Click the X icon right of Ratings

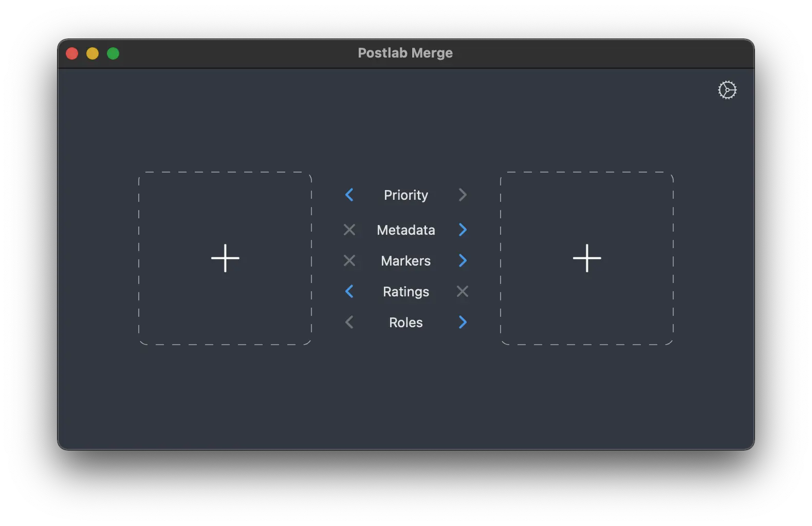[463, 291]
